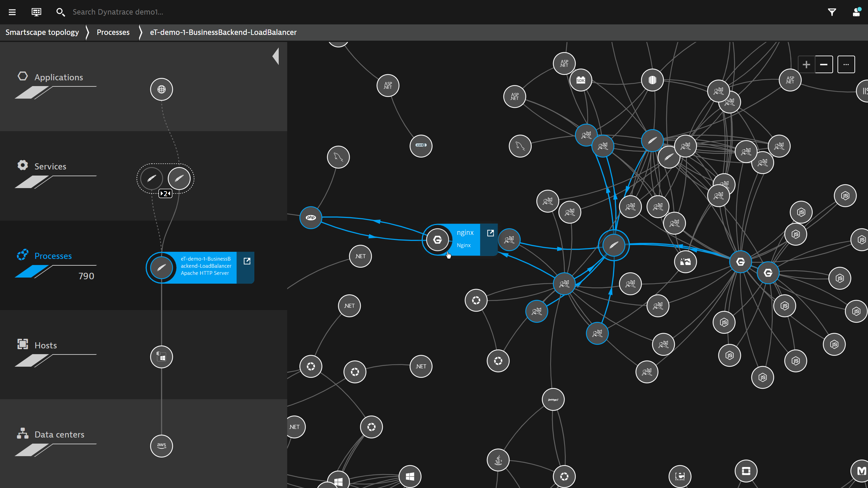Select the Data centers layer
Image resolution: width=868 pixels, height=488 pixels.
[59, 434]
